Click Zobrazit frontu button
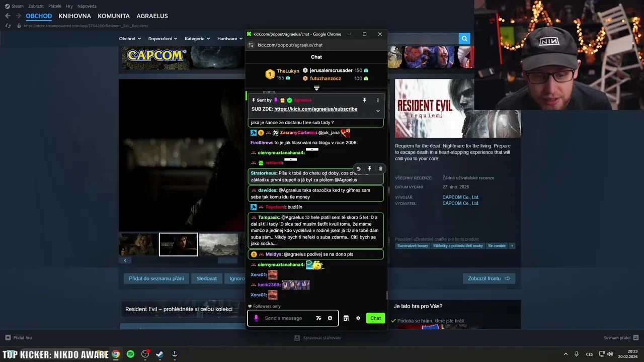 [489, 279]
